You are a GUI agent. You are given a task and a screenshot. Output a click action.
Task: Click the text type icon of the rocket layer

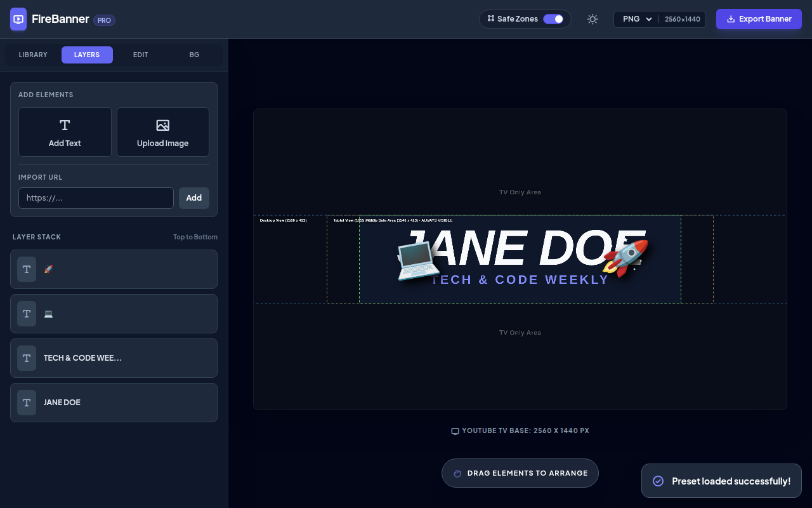click(27, 269)
